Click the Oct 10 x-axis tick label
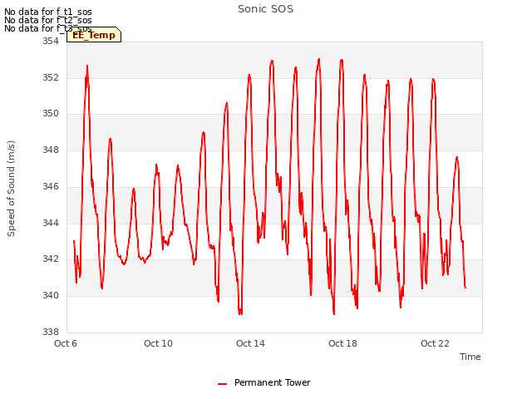This screenshot has width=532, height=399. (158, 343)
